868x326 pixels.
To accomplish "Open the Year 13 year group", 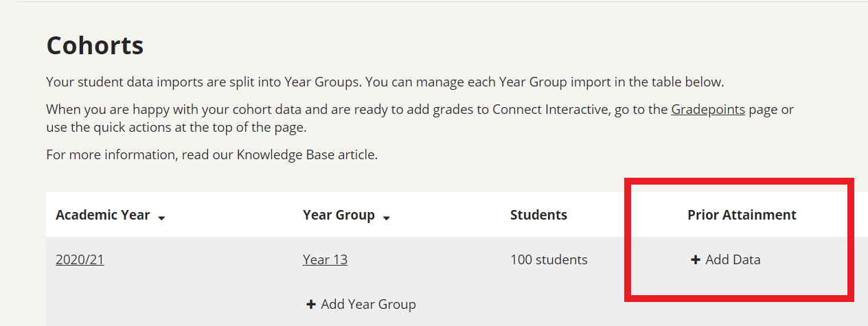I will (325, 260).
